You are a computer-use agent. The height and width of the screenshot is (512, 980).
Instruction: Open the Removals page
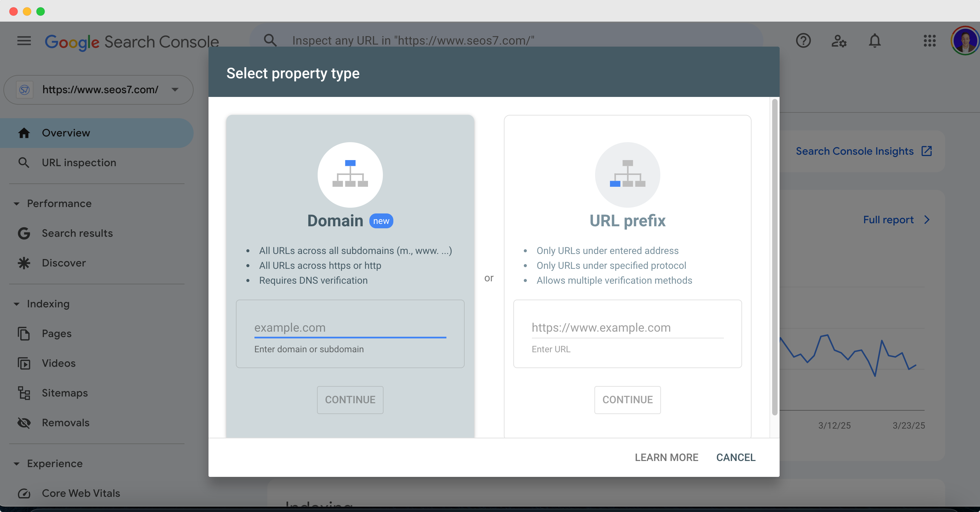(x=97, y=423)
